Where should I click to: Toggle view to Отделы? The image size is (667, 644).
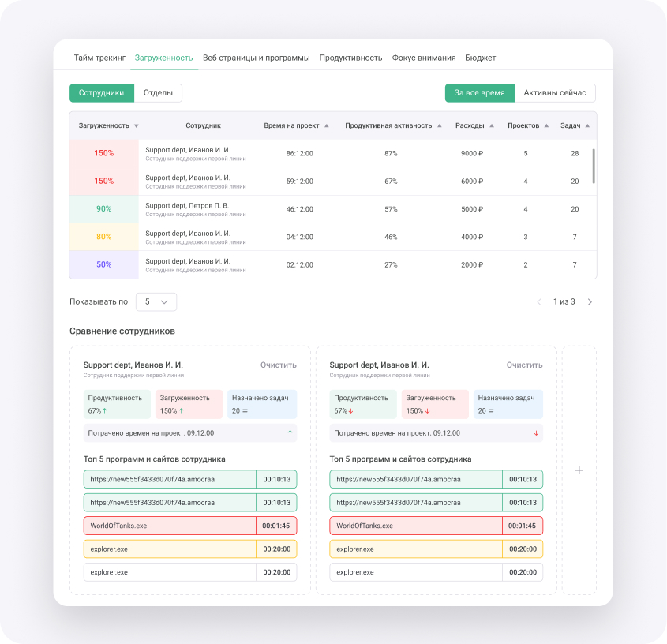click(x=158, y=92)
